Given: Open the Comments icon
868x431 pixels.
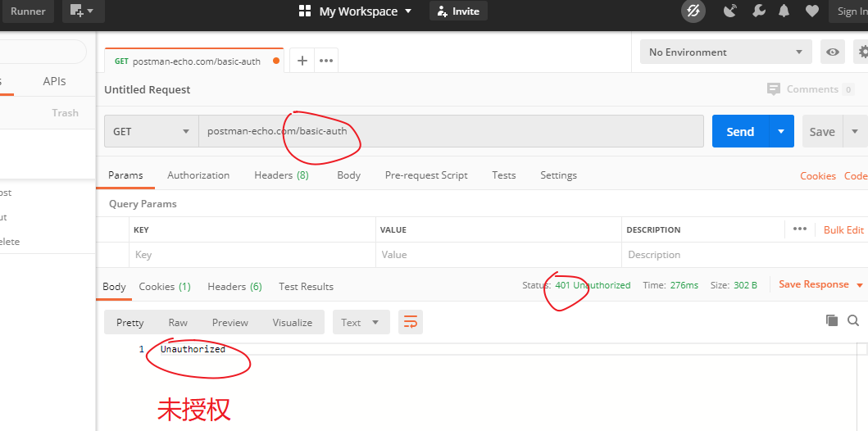Looking at the screenshot, I should pos(774,89).
